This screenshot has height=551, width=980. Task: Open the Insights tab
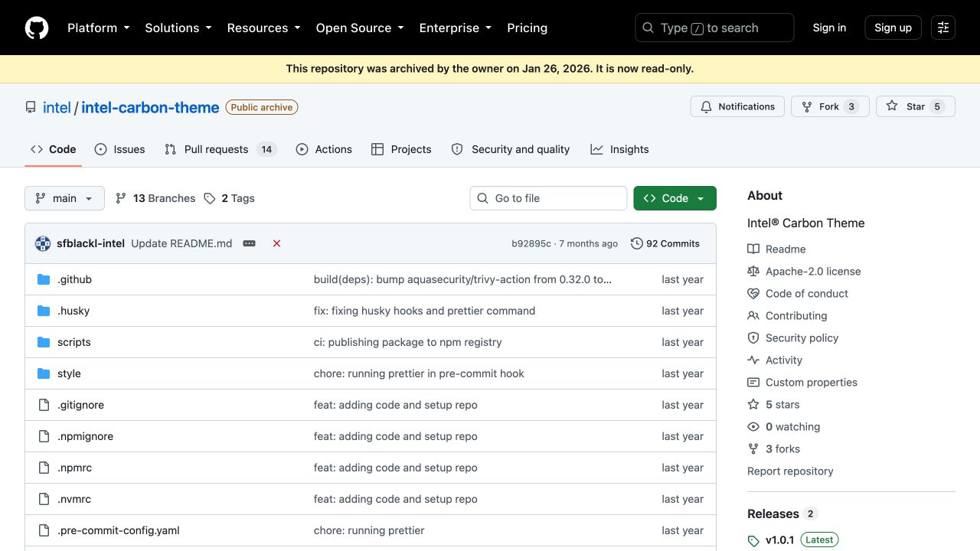pyautogui.click(x=619, y=149)
